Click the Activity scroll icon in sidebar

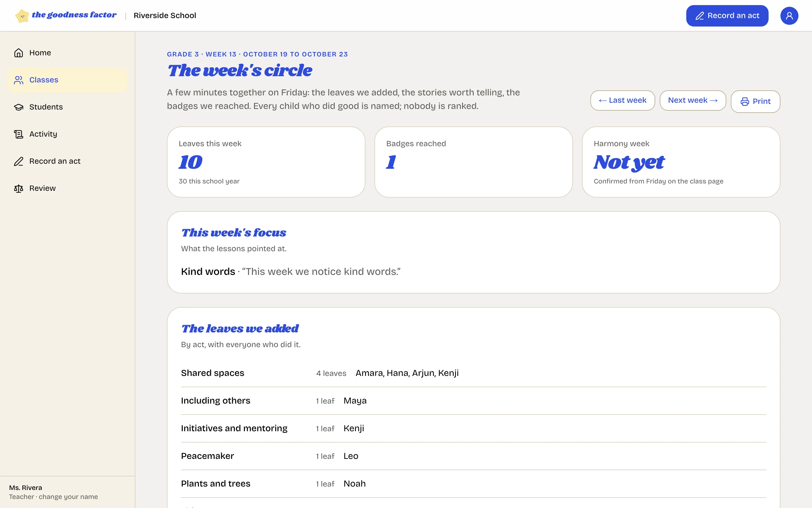[x=18, y=134]
